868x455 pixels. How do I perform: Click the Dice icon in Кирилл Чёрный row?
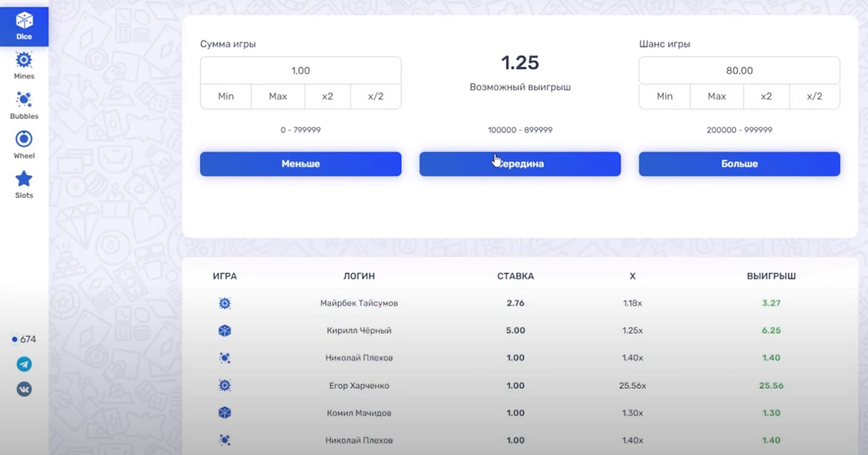(225, 331)
